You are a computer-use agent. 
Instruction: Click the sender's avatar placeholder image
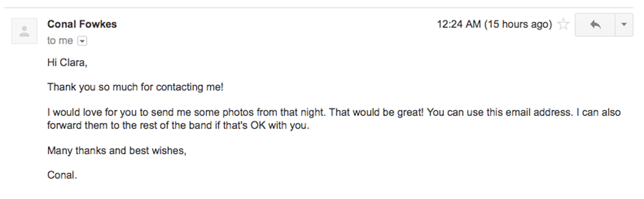coord(24,31)
